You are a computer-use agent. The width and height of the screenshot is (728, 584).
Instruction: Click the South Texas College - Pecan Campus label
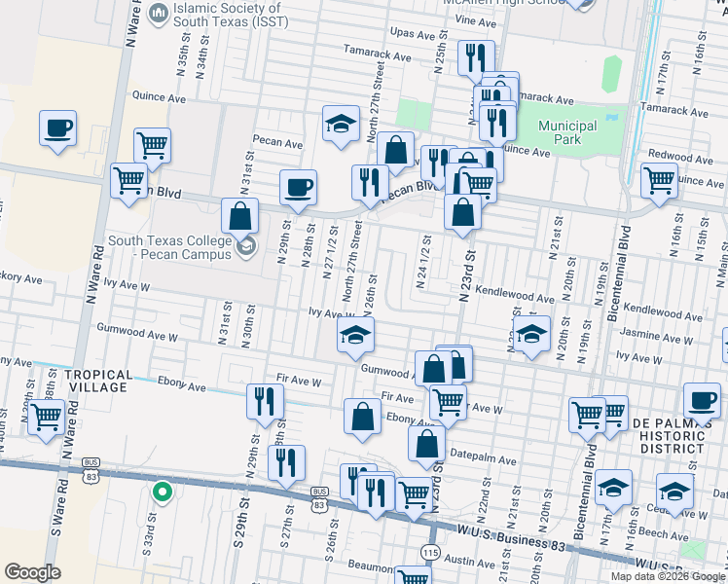tap(170, 247)
